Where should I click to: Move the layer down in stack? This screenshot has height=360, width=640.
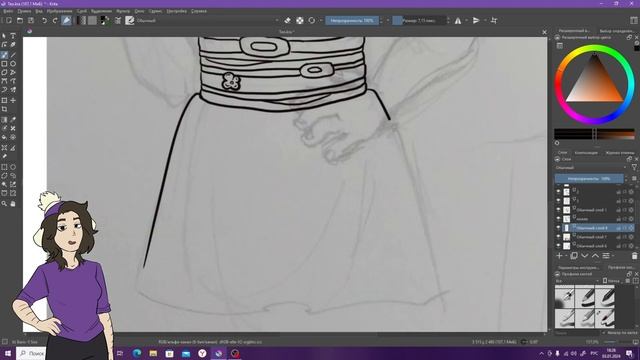click(x=584, y=256)
